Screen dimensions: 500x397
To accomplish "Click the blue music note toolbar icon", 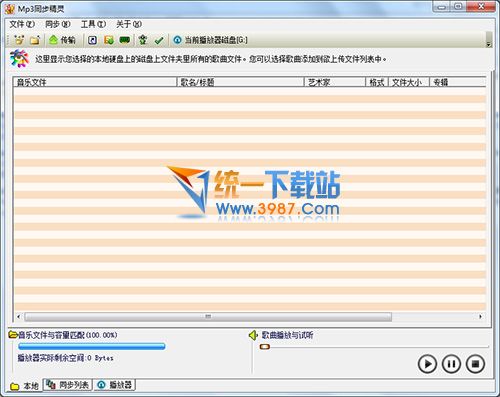I will [x=92, y=40].
